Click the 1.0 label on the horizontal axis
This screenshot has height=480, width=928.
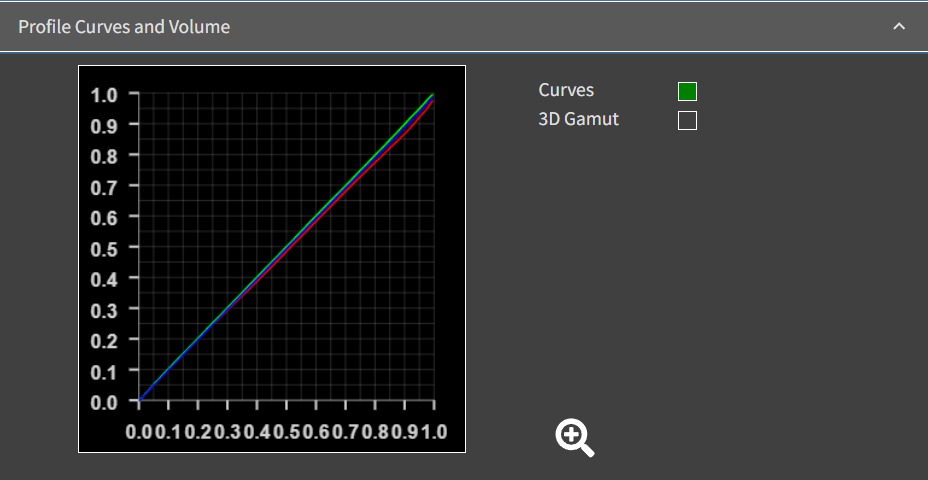click(433, 431)
